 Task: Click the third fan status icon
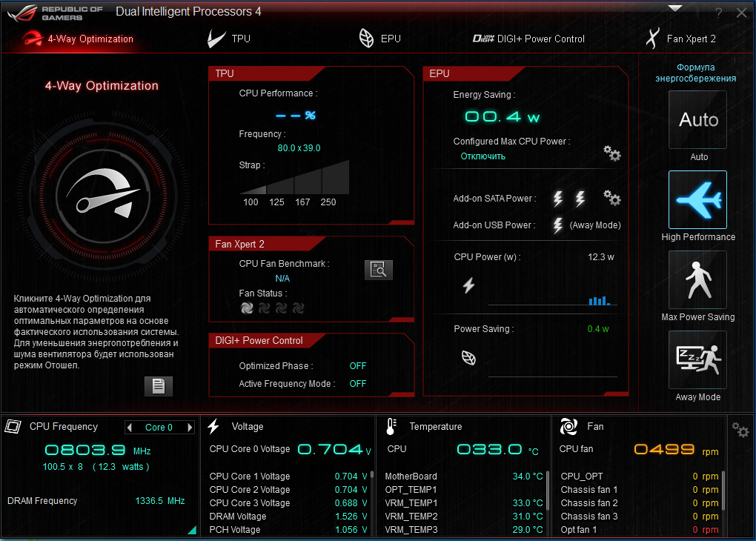(281, 308)
